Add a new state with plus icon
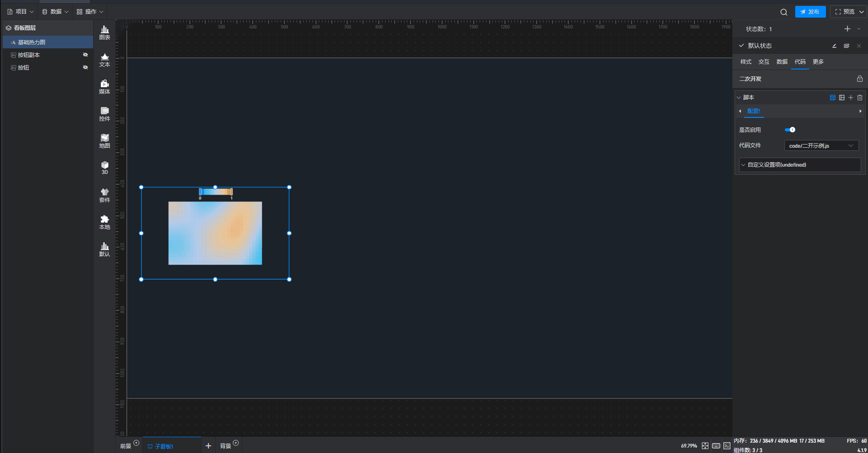The image size is (868, 453). (x=847, y=29)
